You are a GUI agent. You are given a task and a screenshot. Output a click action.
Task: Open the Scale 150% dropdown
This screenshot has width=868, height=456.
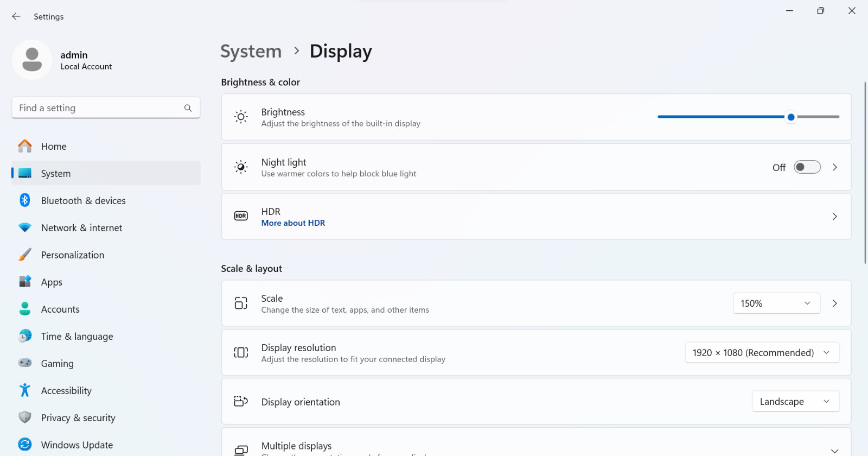coord(776,303)
